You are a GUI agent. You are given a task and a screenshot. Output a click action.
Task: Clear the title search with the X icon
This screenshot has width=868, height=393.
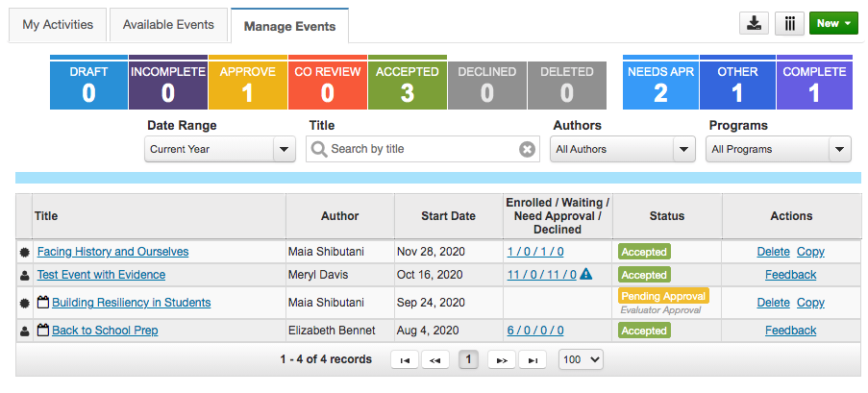527,149
